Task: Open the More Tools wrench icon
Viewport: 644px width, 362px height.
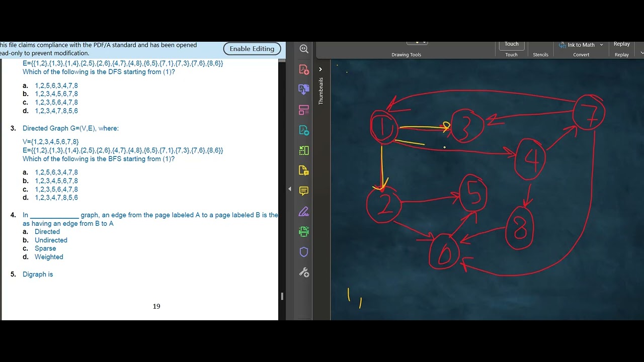Action: pyautogui.click(x=304, y=273)
